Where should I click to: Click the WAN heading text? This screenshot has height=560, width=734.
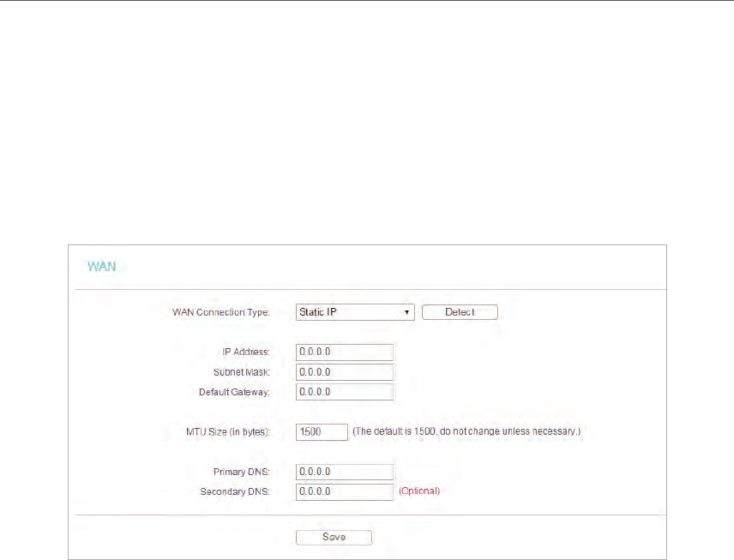click(101, 267)
